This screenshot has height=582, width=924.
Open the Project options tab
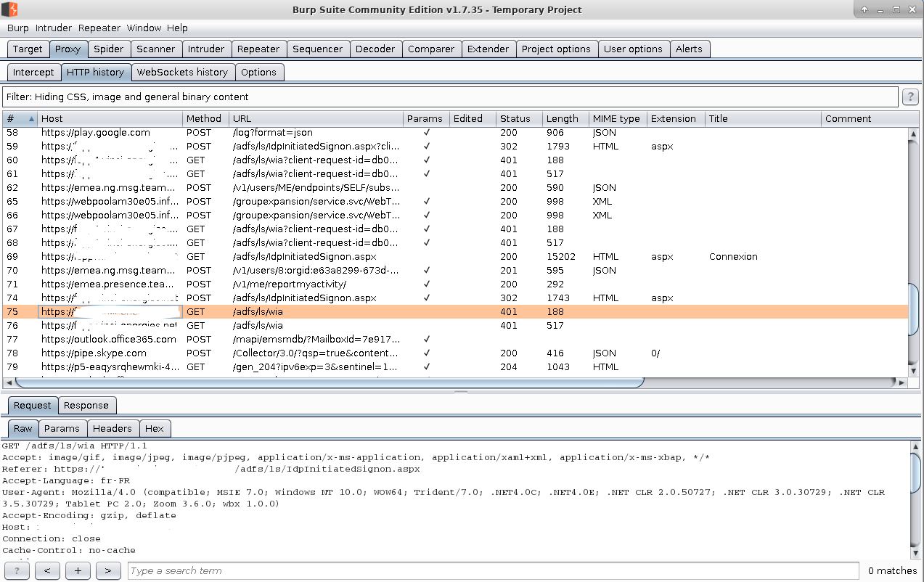tap(556, 49)
